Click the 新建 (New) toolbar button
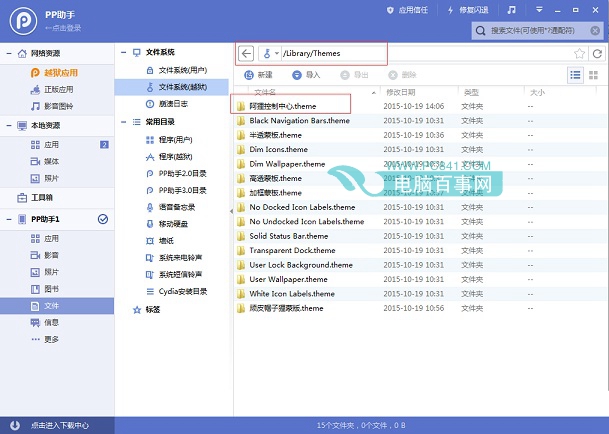Viewport: 609px width, 434px height. (257, 75)
